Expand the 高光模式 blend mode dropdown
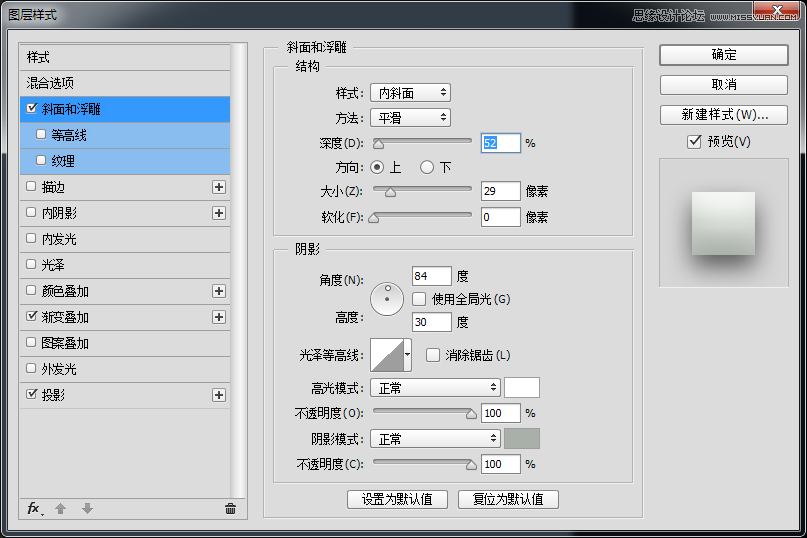 click(435, 387)
